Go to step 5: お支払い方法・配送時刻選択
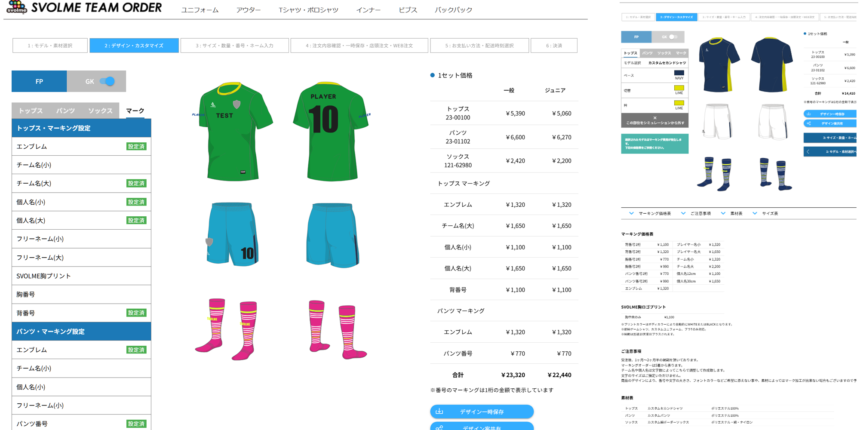 479,46
